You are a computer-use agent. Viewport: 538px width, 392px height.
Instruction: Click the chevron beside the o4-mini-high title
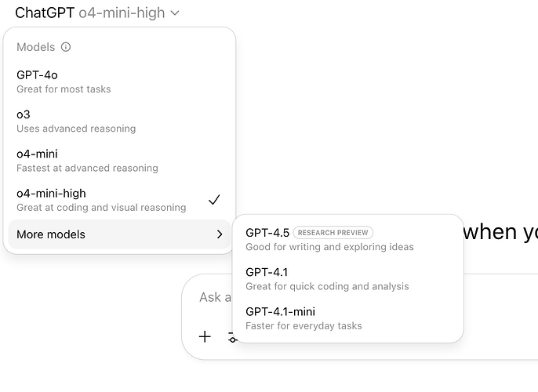point(175,13)
